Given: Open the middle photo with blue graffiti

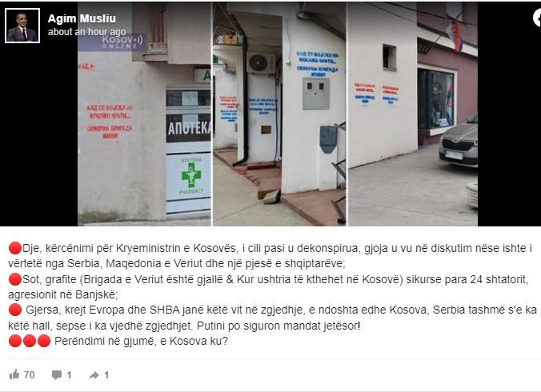Looking at the screenshot, I should tap(279, 114).
